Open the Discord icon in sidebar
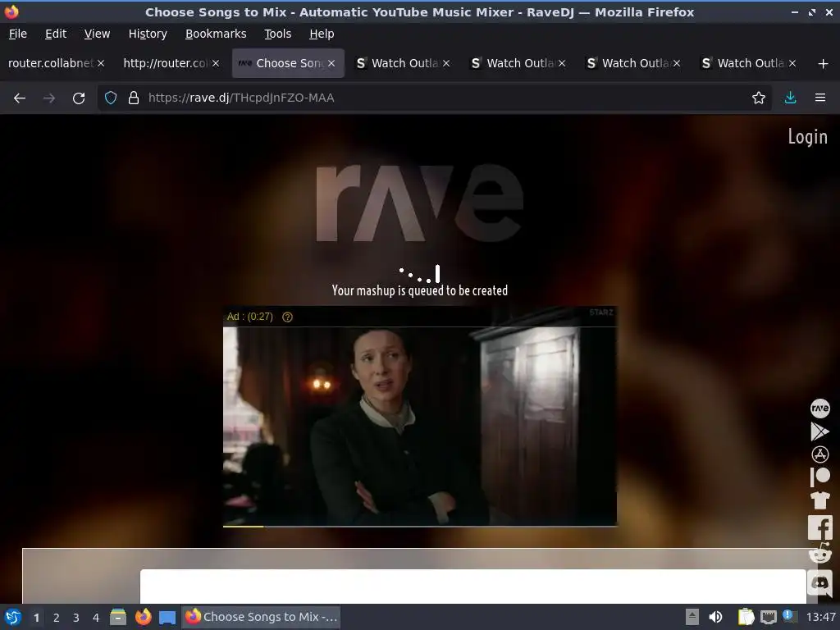 [x=819, y=582]
